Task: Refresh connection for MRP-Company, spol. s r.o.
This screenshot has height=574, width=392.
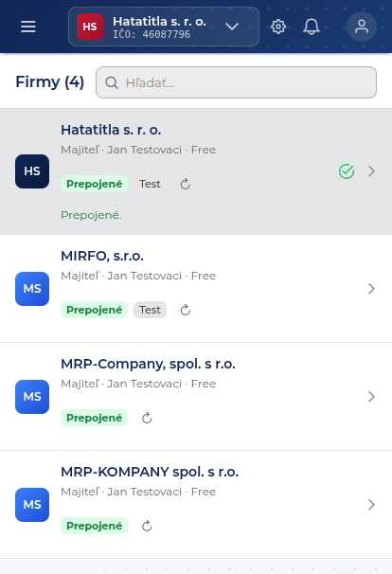Action: [147, 418]
